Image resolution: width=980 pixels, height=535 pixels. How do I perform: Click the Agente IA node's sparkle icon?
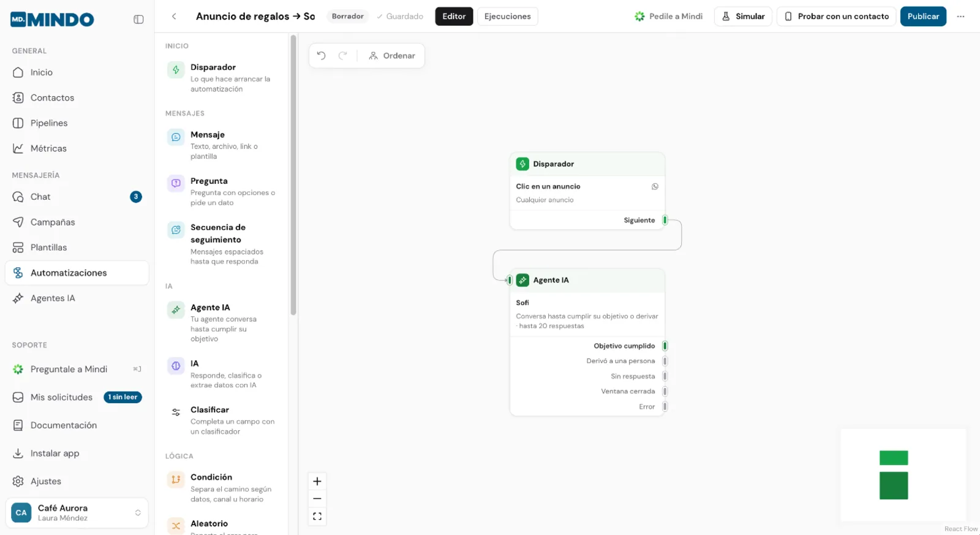coord(522,280)
